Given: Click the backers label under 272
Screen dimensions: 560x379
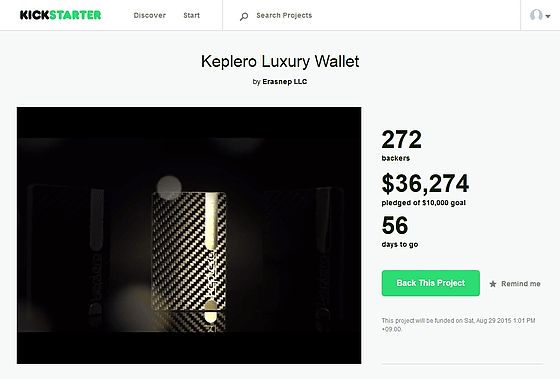Looking at the screenshot, I should pos(396,158).
